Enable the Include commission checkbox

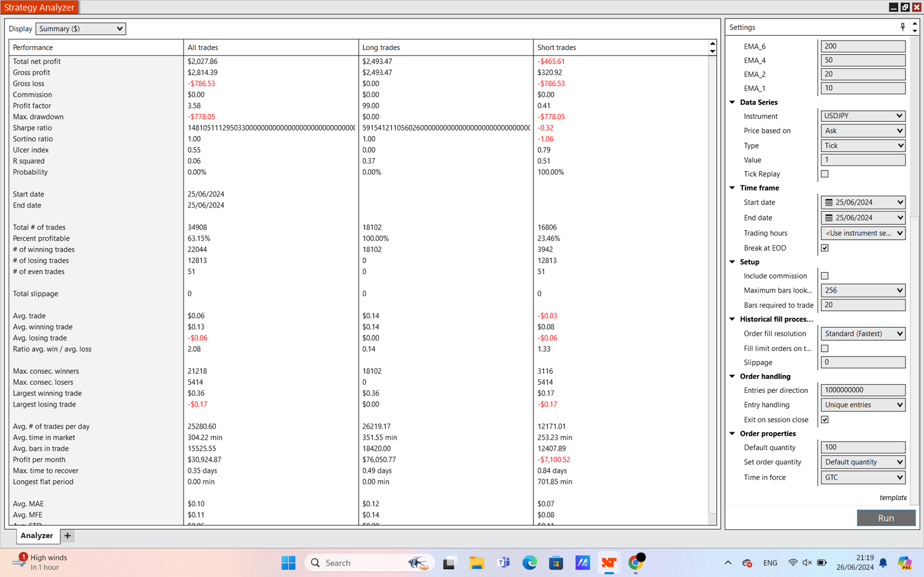click(x=825, y=276)
